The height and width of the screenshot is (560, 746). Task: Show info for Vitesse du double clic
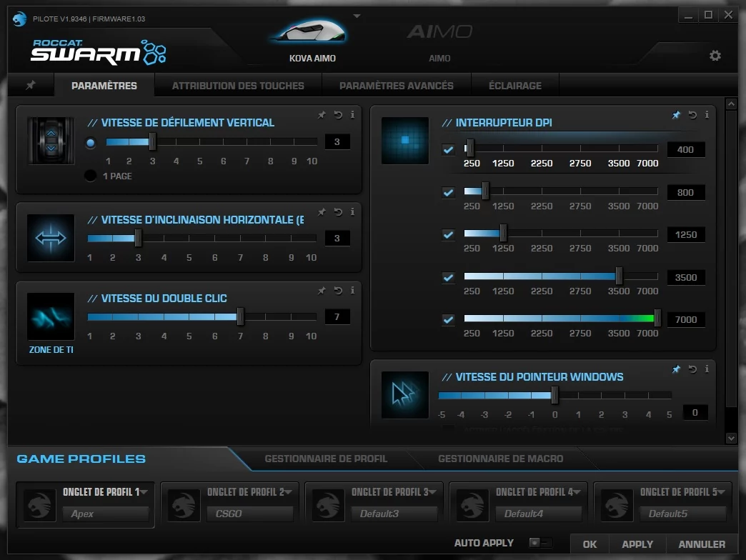click(352, 290)
